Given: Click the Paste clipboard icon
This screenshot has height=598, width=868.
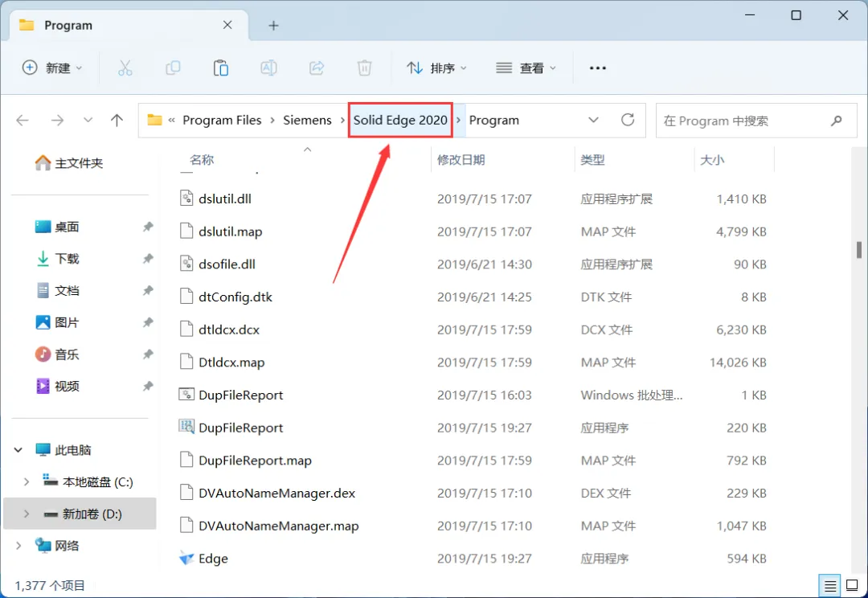Looking at the screenshot, I should click(221, 68).
